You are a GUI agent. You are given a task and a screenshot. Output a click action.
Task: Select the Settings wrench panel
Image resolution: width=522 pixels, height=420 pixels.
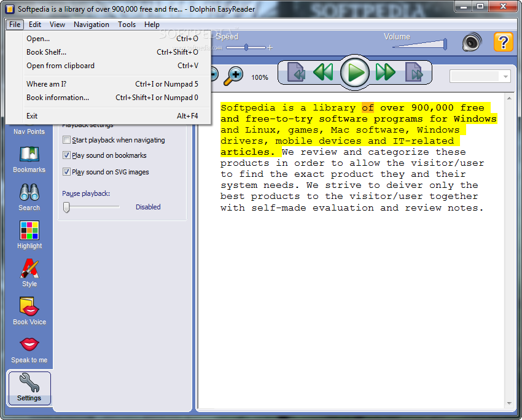click(29, 388)
